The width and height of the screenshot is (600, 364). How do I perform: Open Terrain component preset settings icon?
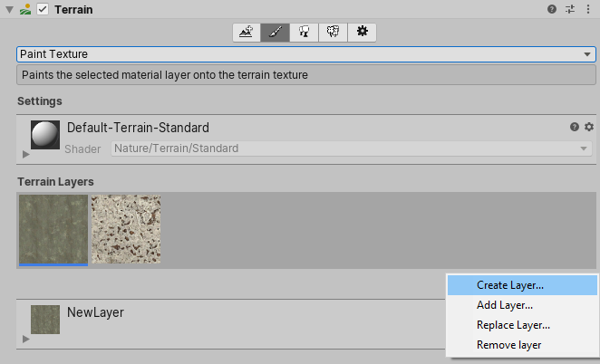570,9
